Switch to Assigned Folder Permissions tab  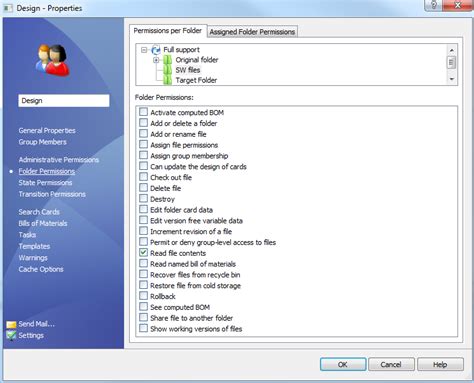point(252,32)
